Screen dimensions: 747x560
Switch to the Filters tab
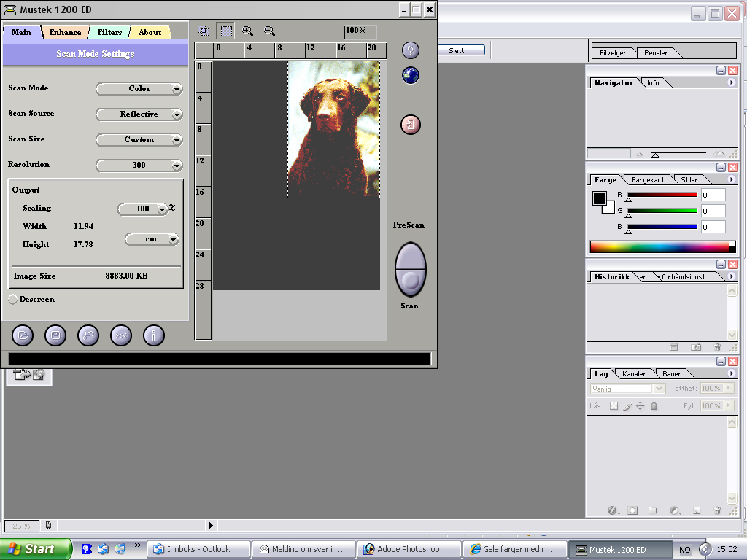click(x=109, y=32)
